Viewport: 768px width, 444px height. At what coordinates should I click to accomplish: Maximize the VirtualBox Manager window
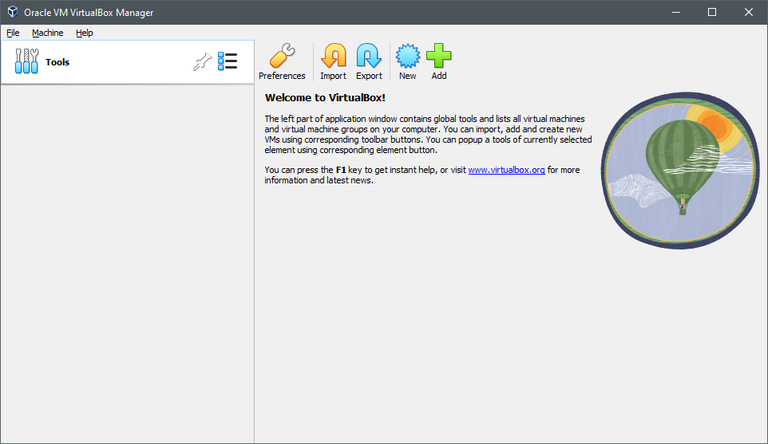point(712,12)
